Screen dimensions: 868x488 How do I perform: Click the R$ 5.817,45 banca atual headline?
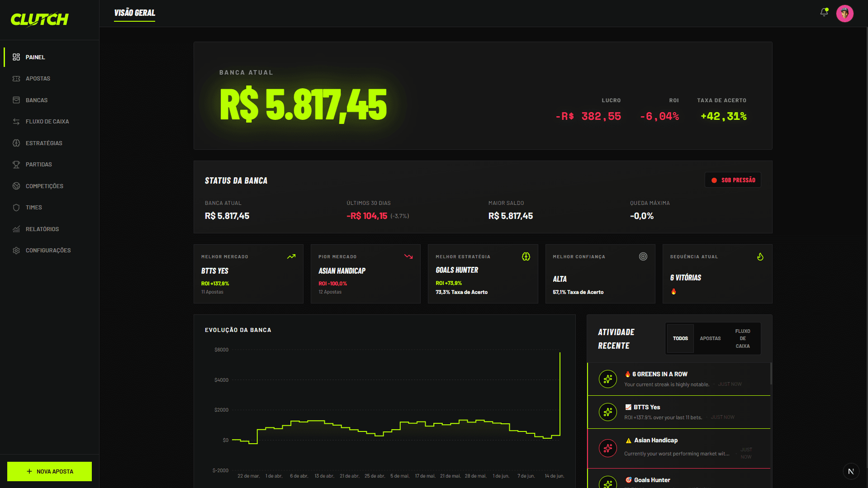[303, 105]
